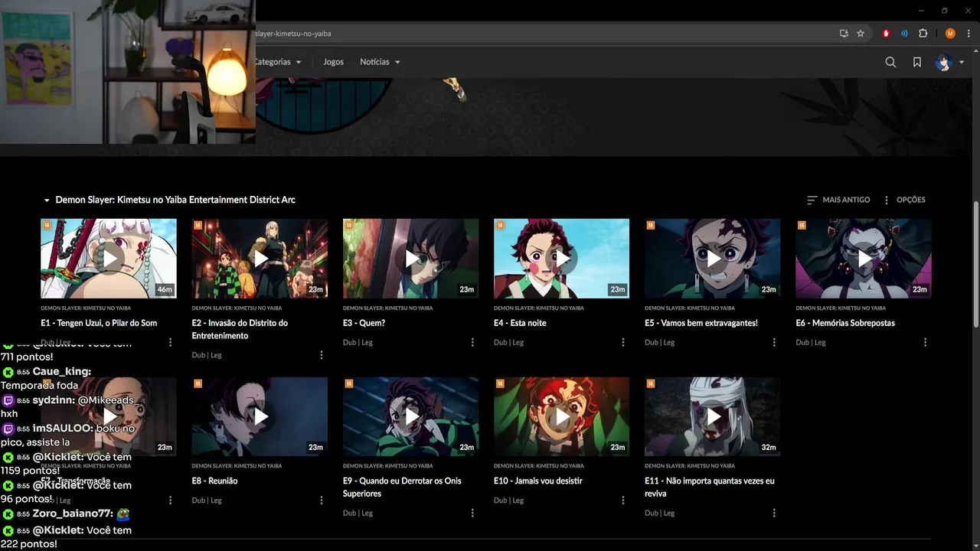
Task: Play E10 Jamais vou desistir thumbnail
Action: pos(561,416)
